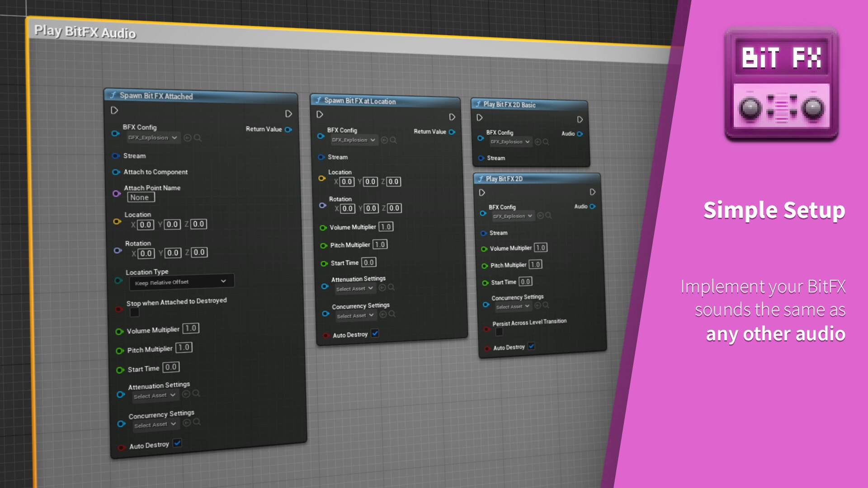This screenshot has height=488, width=868.
Task: Click Play BitFX Audio comment box title
Action: pos(85,32)
